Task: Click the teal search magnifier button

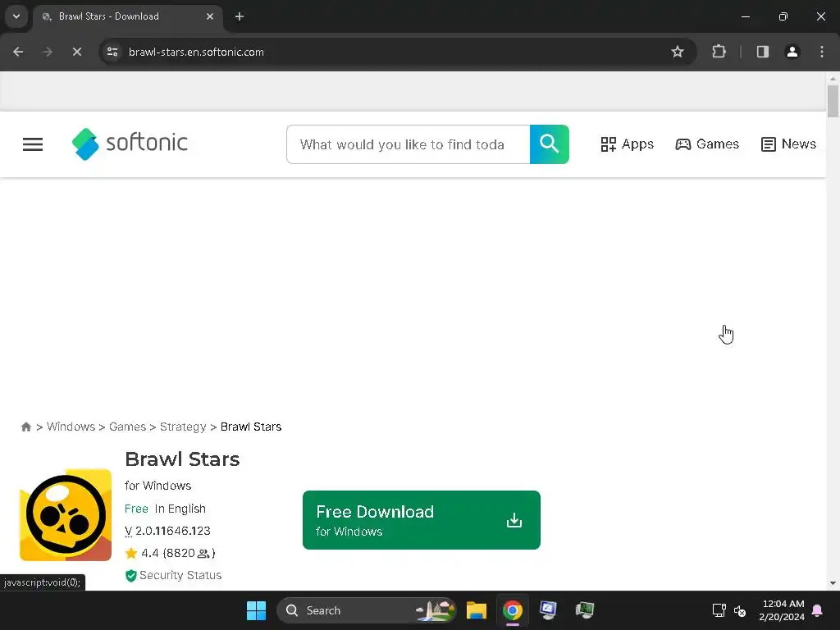Action: coord(549,144)
